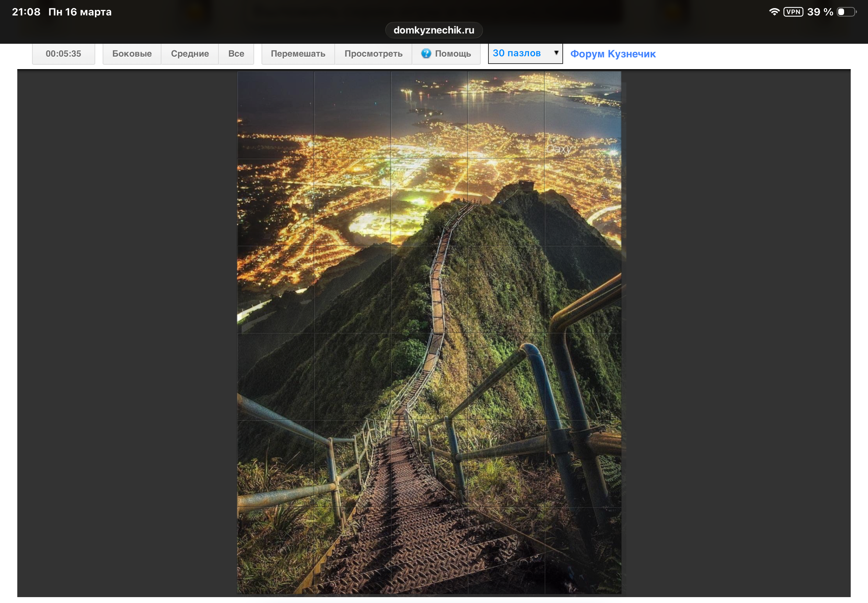The height and width of the screenshot is (603, 868).
Task: Tap the Wi-Fi status icon
Action: pyautogui.click(x=774, y=12)
